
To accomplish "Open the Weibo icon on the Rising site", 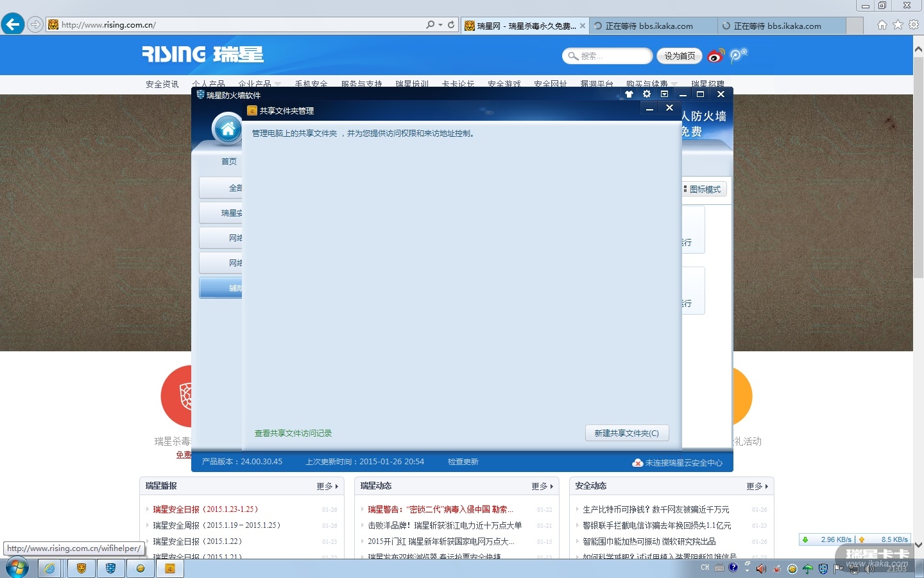I will pos(715,56).
